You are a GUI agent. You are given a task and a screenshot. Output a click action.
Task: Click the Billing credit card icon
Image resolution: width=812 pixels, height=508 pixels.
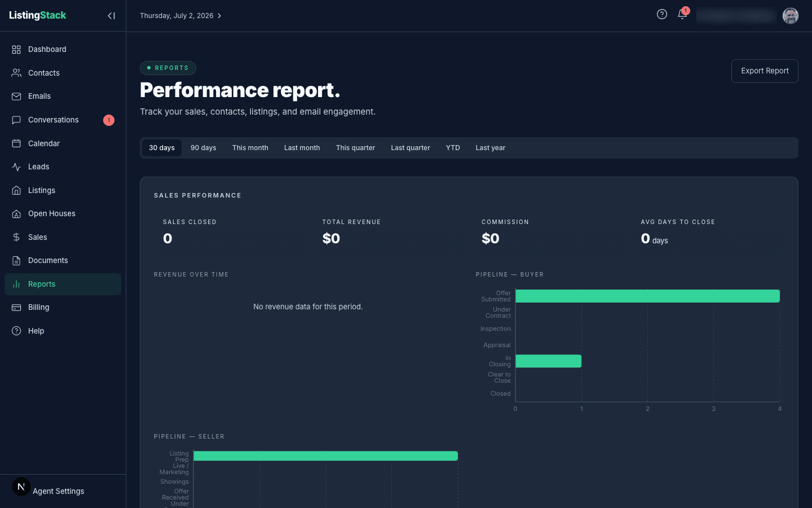16,308
